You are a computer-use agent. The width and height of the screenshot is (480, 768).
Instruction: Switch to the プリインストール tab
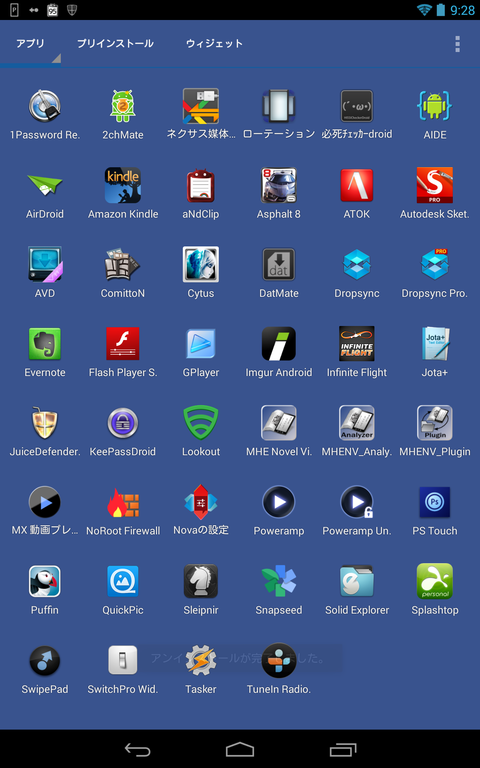click(116, 44)
